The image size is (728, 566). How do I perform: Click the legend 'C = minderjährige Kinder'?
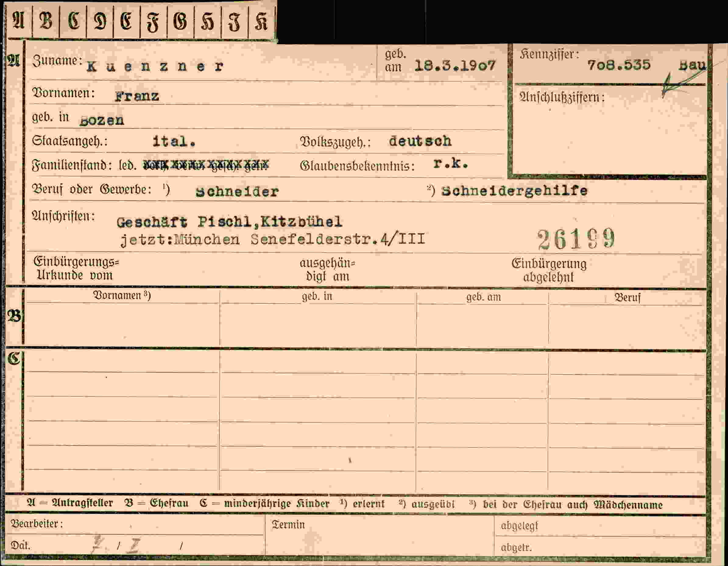(x=264, y=503)
